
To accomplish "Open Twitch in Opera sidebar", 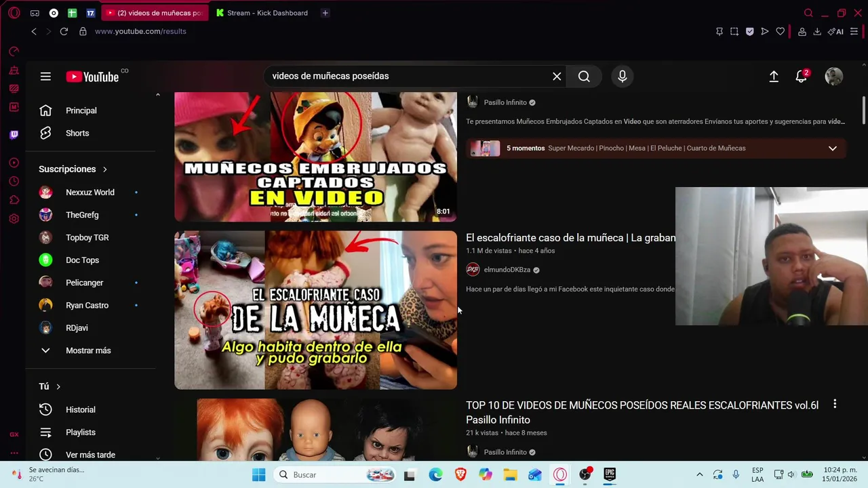I will pyautogui.click(x=14, y=135).
